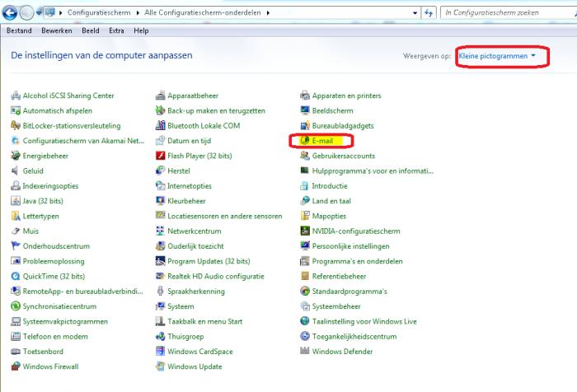
Task: Click the Alcohol iSCSI Sharing Center icon
Action: (16, 96)
